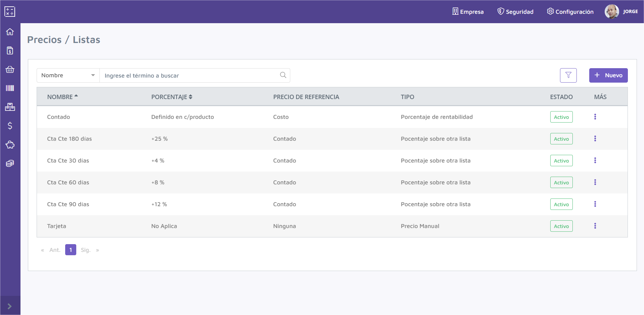Image resolution: width=644 pixels, height=315 pixels.
Task: Open the Configuración menu
Action: (x=570, y=11)
